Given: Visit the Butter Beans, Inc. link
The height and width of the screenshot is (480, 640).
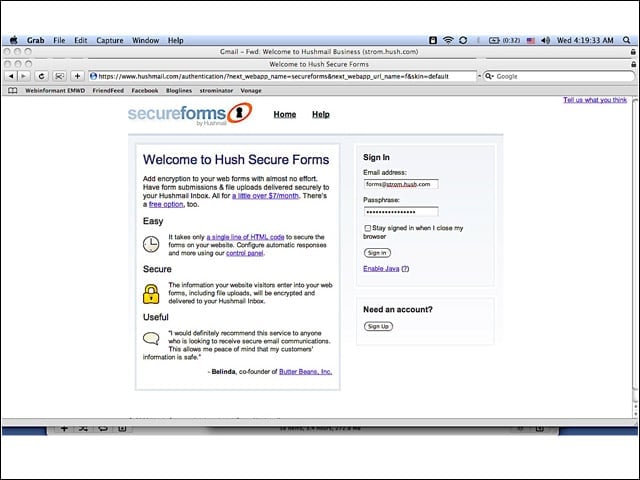Looking at the screenshot, I should click(305, 371).
